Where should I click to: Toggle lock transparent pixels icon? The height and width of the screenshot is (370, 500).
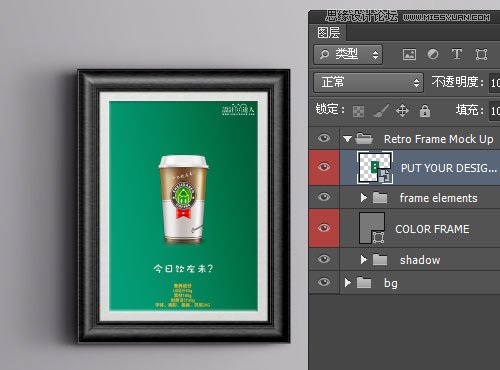pyautogui.click(x=358, y=111)
